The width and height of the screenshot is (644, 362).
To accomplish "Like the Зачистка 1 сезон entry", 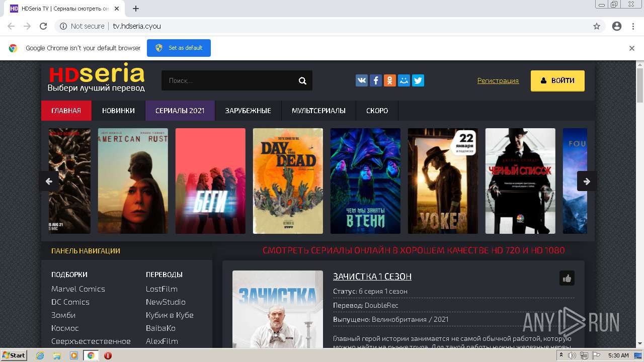I will [x=567, y=278].
